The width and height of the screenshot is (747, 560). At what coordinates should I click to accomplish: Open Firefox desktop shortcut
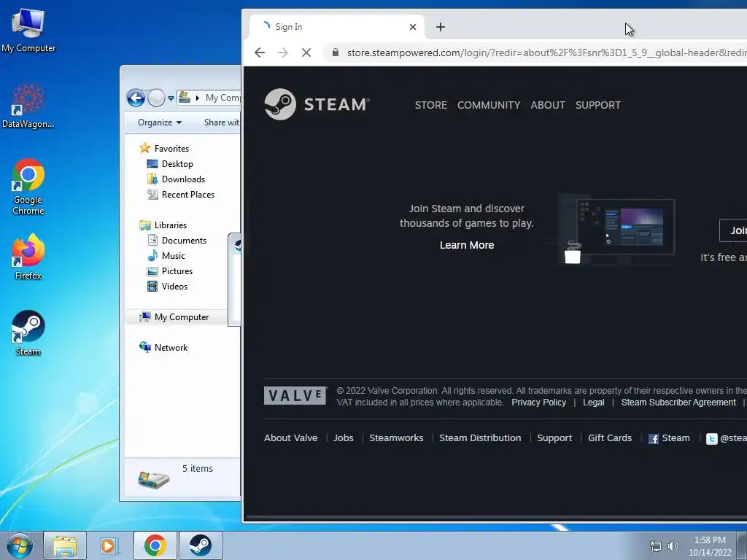pyautogui.click(x=28, y=257)
